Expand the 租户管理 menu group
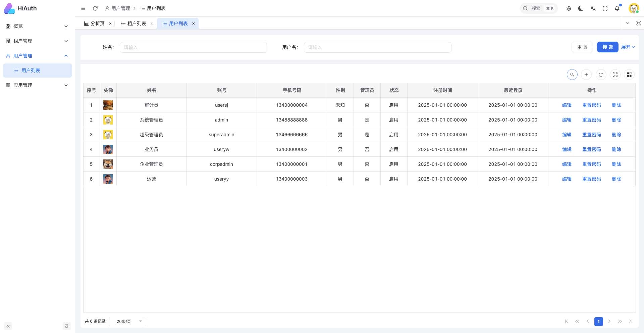644x333 pixels. coord(37,41)
